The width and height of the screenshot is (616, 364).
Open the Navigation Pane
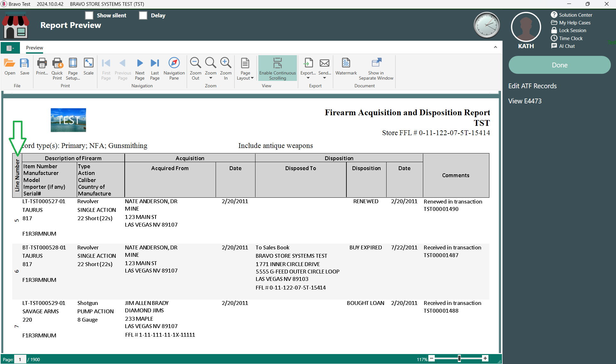(174, 69)
